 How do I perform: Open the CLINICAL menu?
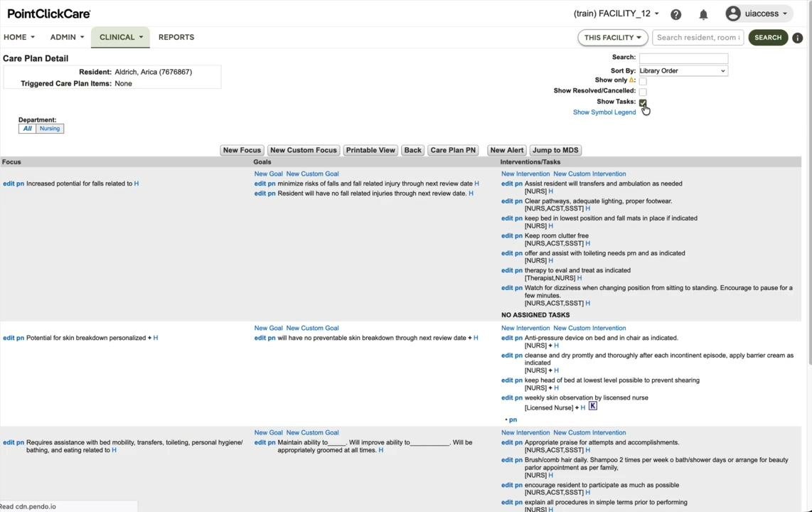121,37
